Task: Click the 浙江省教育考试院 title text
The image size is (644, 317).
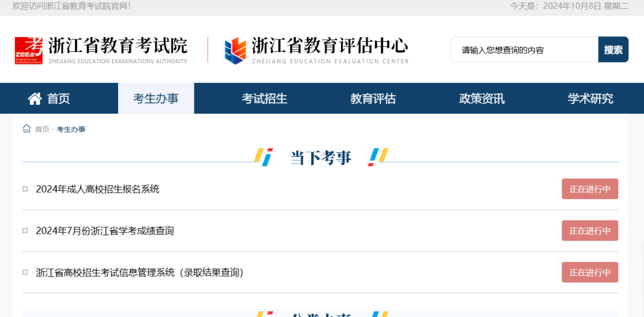Action: tap(118, 45)
